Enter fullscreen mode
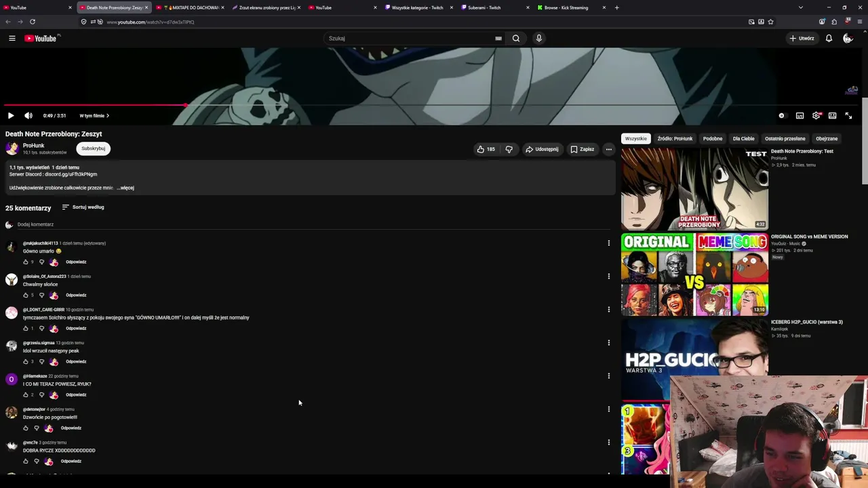The height and width of the screenshot is (488, 868). pyautogui.click(x=848, y=116)
